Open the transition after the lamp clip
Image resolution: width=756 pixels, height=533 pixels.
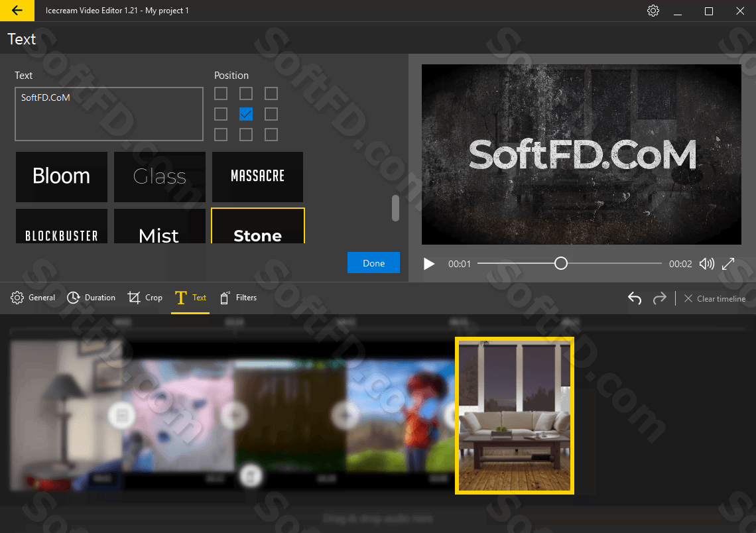(121, 415)
